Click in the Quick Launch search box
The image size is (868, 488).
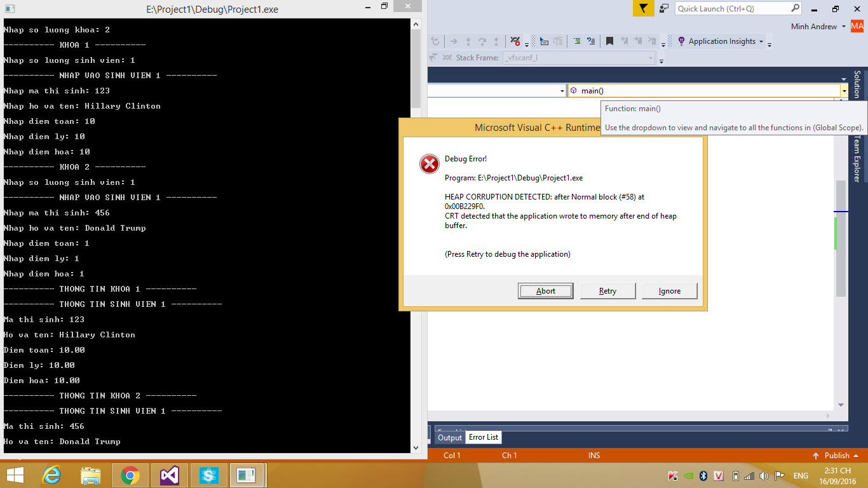[732, 9]
